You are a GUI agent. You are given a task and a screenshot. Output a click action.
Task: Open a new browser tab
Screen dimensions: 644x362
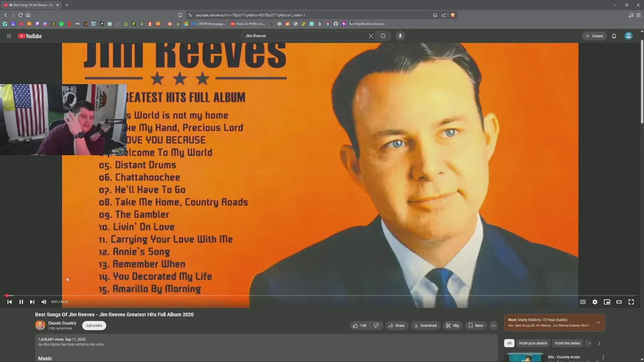point(66,5)
